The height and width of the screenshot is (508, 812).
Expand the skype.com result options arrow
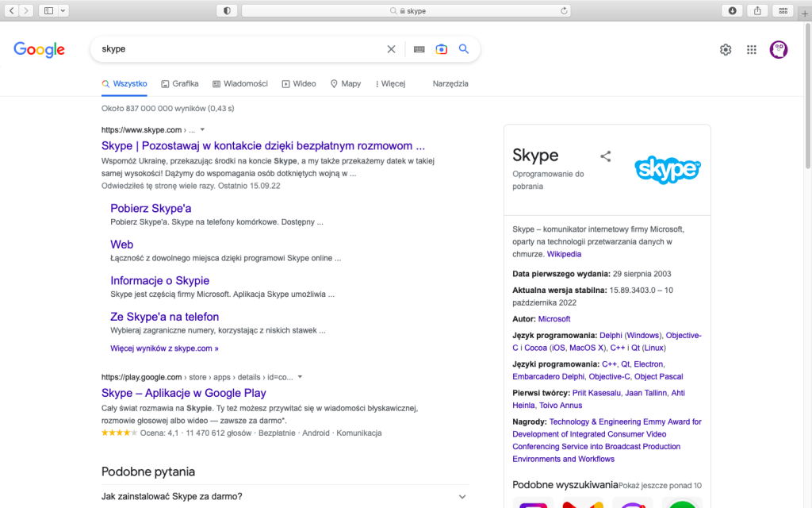(202, 129)
